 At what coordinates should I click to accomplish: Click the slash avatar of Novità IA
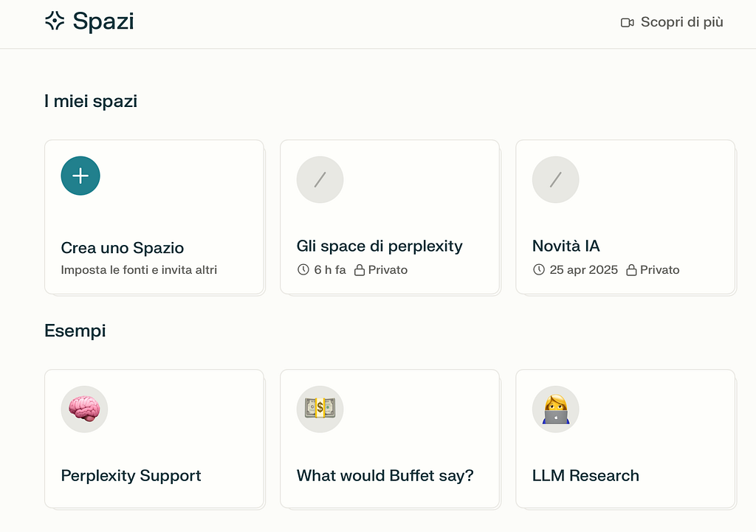pyautogui.click(x=555, y=180)
